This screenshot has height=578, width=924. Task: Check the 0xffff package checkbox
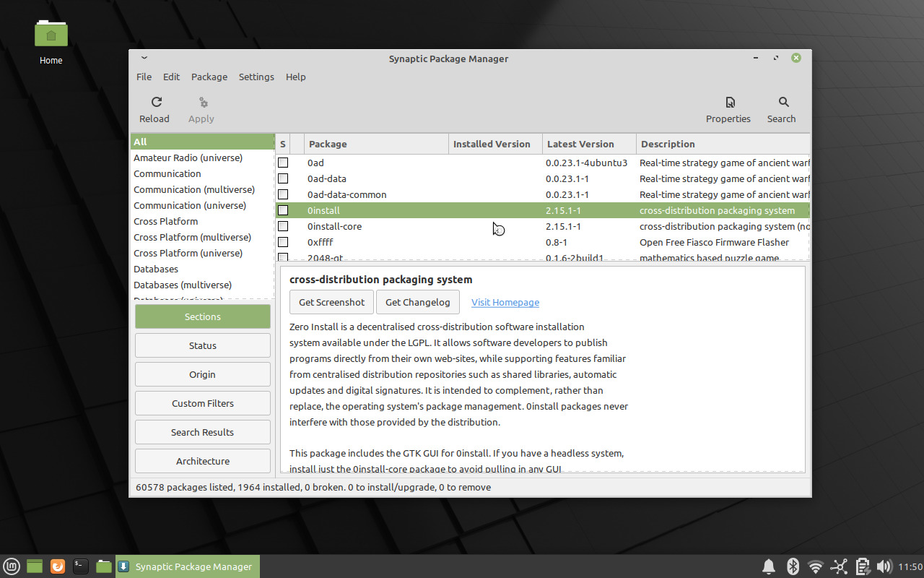click(x=283, y=242)
